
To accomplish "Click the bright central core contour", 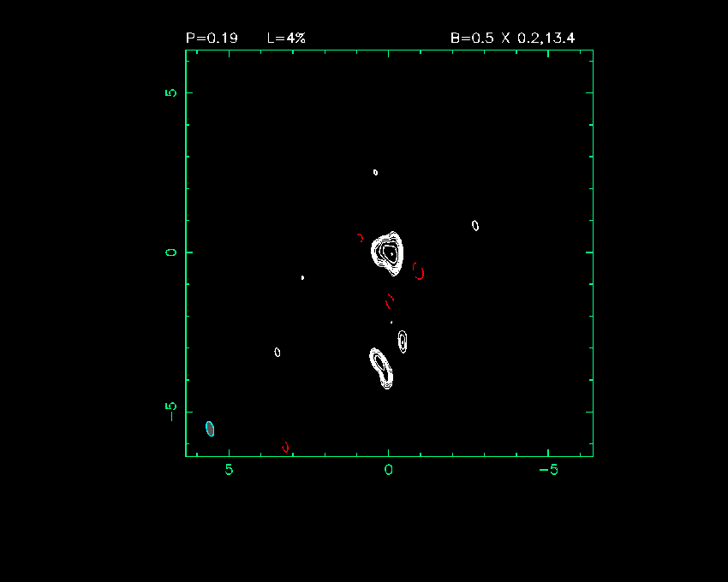I will tap(388, 253).
